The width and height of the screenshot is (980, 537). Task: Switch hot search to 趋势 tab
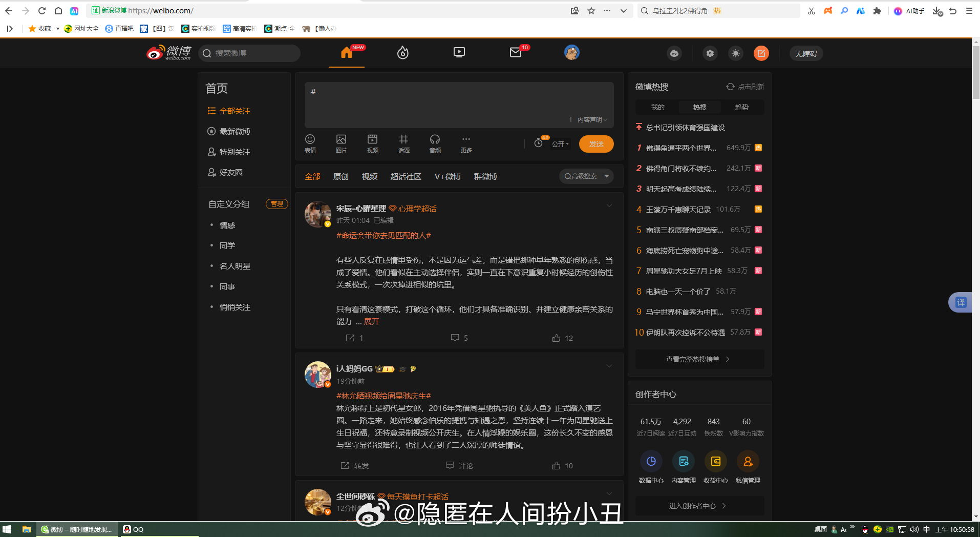[742, 107]
